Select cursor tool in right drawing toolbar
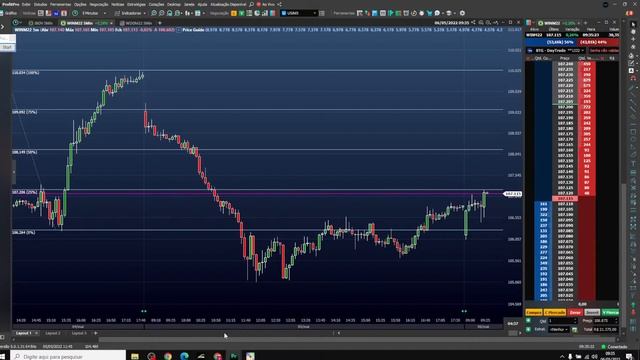The image size is (640, 360). coord(633,24)
